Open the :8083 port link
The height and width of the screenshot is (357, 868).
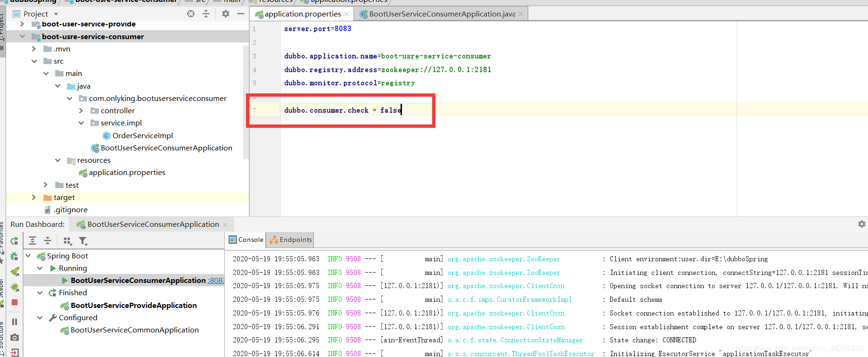(216, 281)
